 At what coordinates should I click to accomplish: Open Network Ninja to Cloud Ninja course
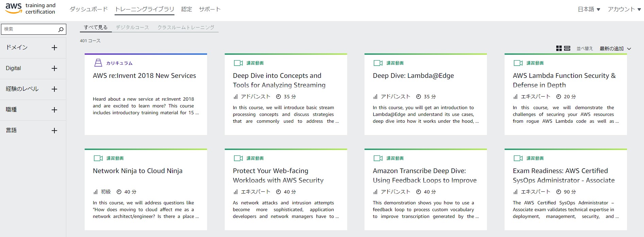click(x=138, y=171)
